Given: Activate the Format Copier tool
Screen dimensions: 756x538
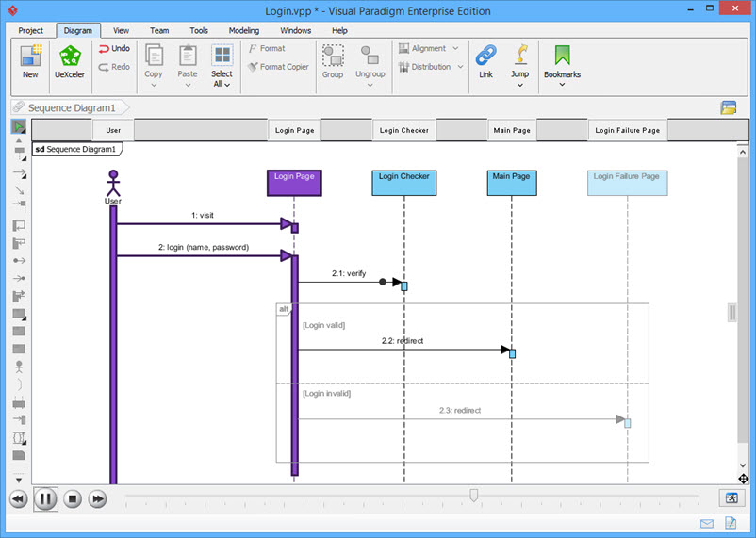Looking at the screenshot, I should tap(278, 67).
